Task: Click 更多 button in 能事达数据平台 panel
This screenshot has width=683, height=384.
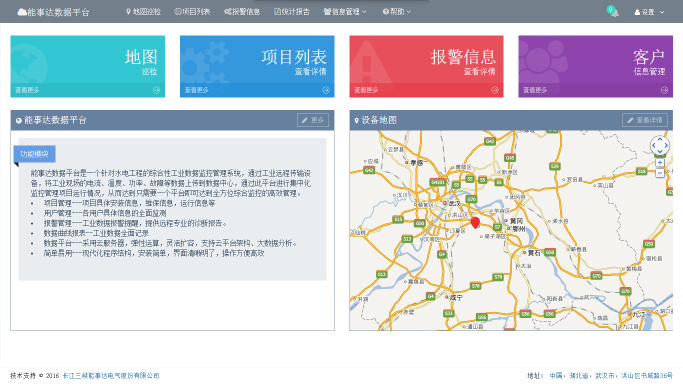Action: pos(313,120)
